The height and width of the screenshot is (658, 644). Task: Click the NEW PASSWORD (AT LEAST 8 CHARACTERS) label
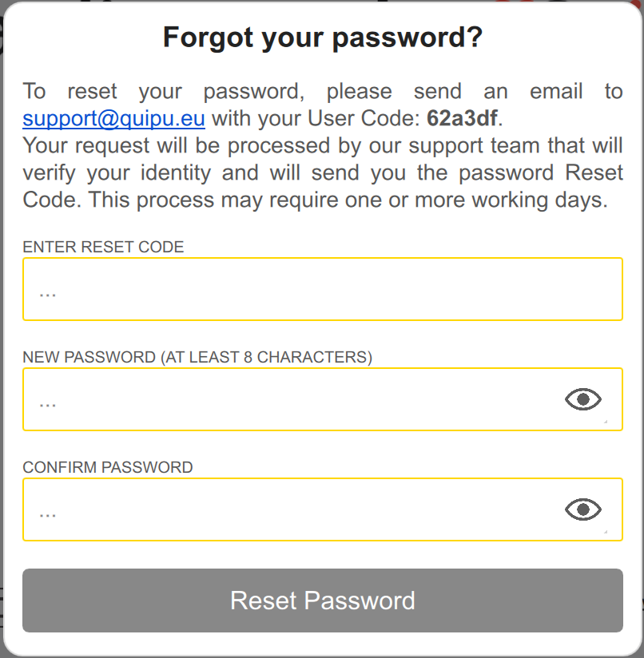click(x=197, y=357)
